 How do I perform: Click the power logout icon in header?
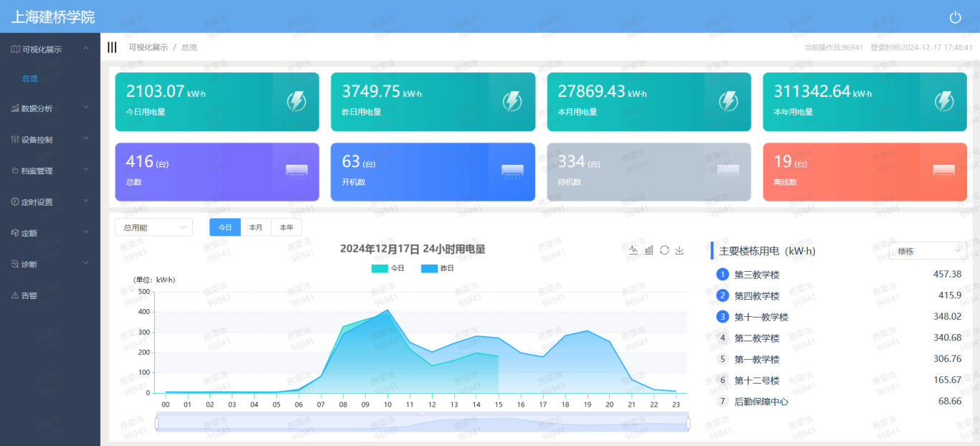955,18
